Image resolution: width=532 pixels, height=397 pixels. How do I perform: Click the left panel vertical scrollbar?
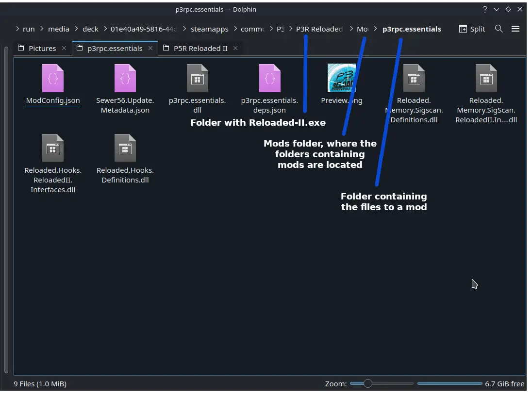[x=6, y=209]
